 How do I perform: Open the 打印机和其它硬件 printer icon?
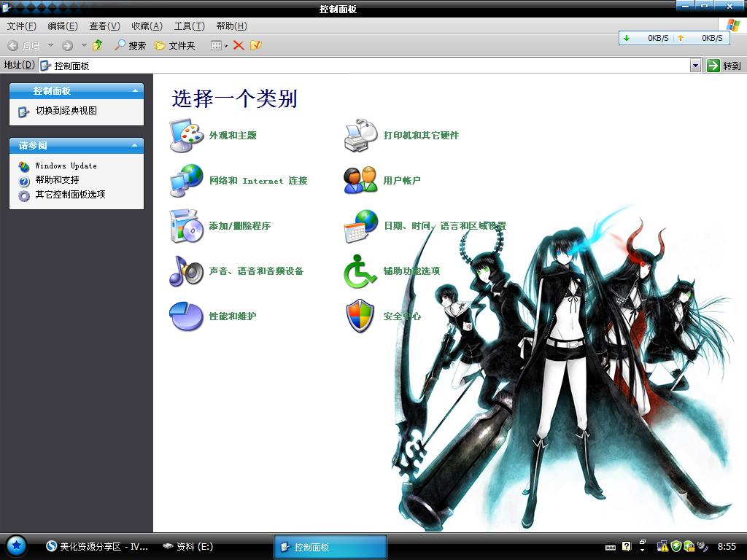[x=360, y=136]
